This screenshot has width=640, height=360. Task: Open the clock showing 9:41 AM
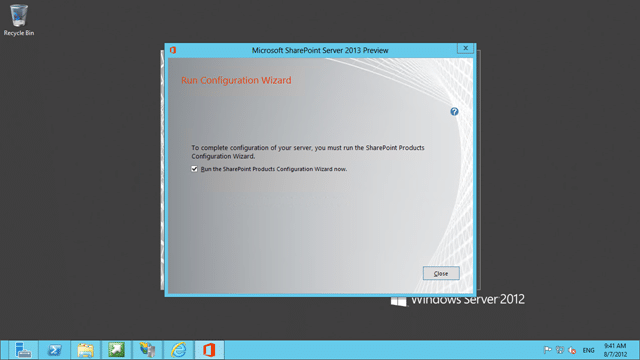615,350
